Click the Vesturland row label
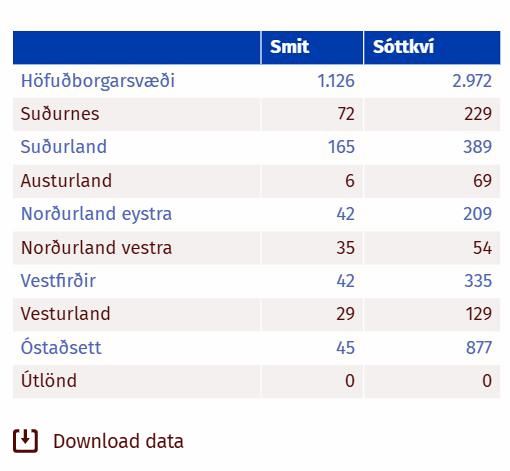This screenshot has width=510, height=471. [65, 314]
